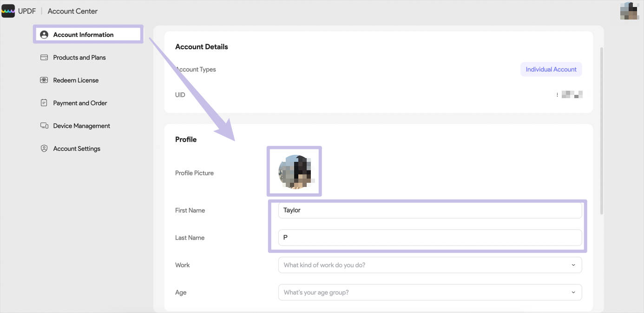Click the Age label
Screen dimensions: 644x313
pos(181,293)
